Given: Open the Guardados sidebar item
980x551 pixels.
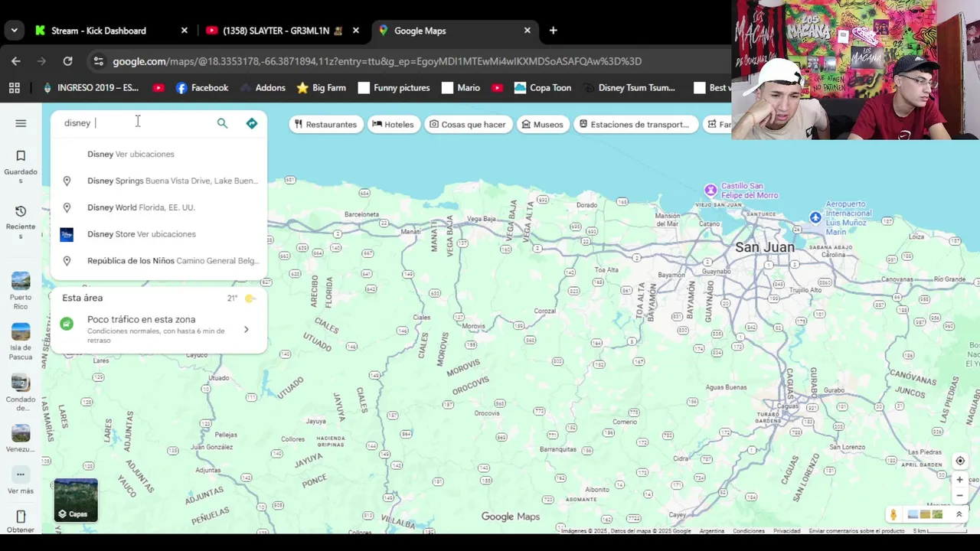Looking at the screenshot, I should [21, 166].
